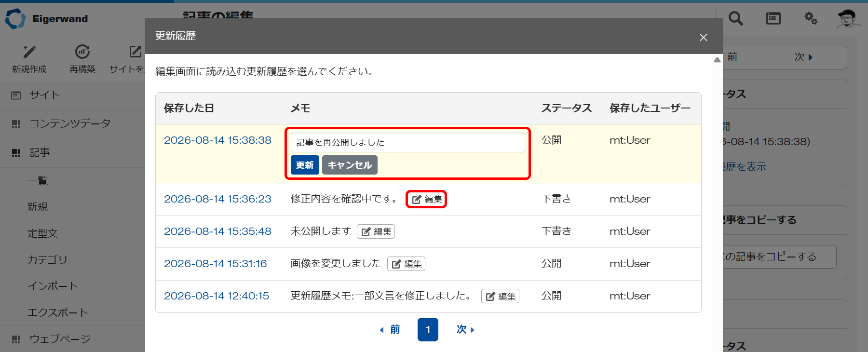This screenshot has height=352, width=868.
Task: Edit memo 修正内容を確認中です。
Action: tap(426, 199)
